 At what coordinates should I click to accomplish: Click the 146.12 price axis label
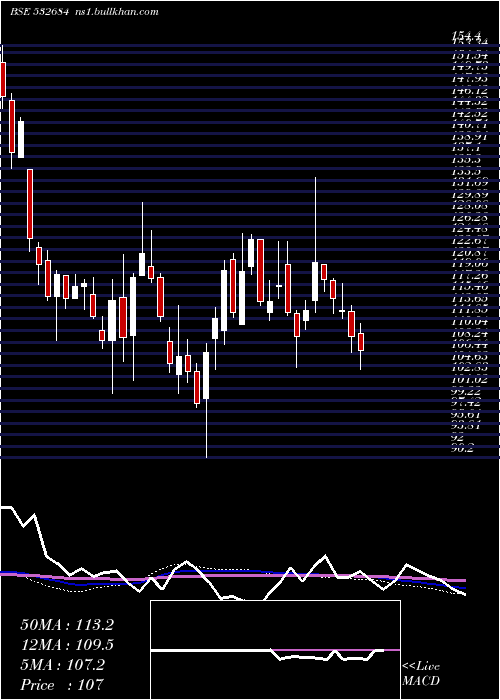[x=468, y=91]
